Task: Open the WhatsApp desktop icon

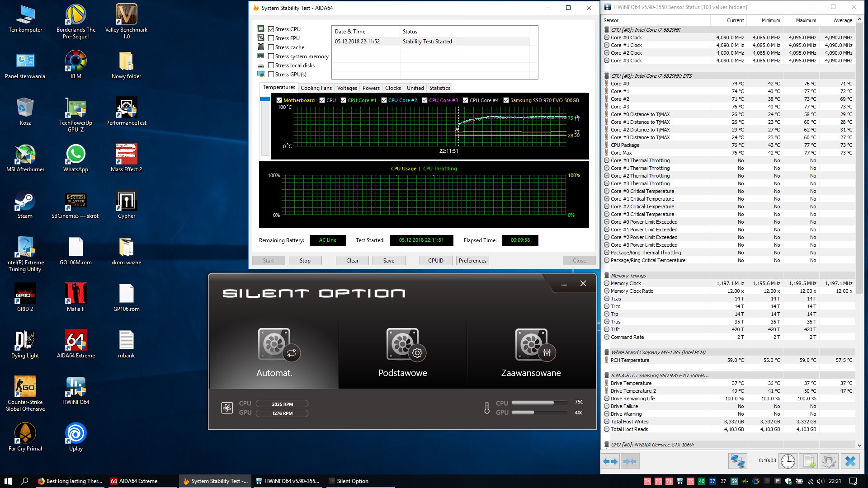Action: [75, 158]
